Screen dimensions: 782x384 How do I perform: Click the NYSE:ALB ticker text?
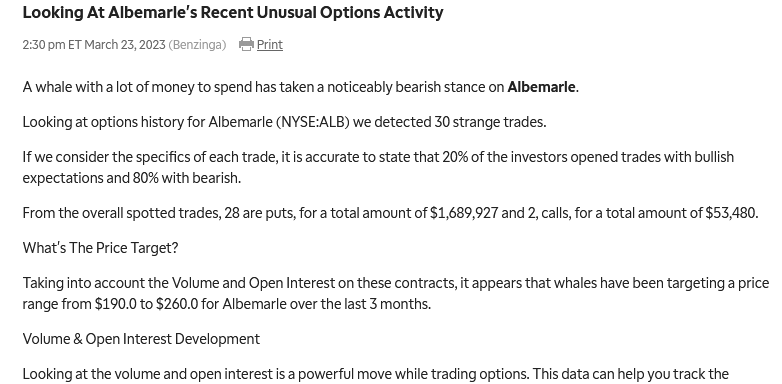coord(313,122)
